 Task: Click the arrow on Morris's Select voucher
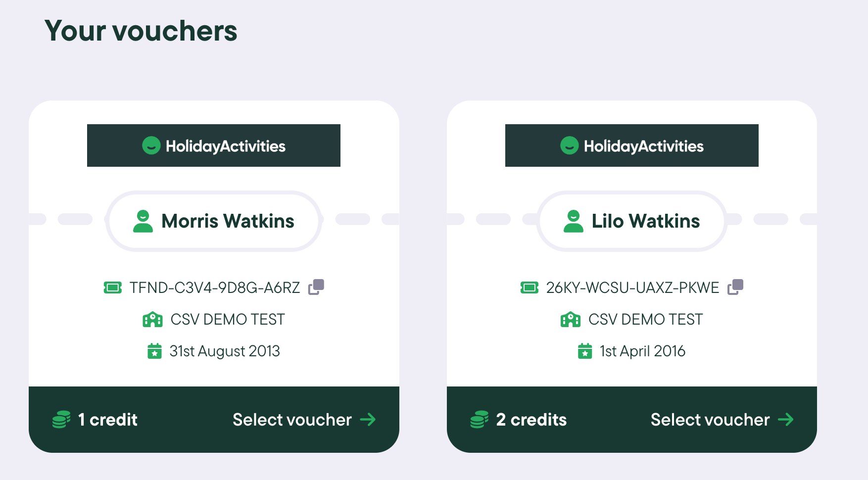[368, 420]
